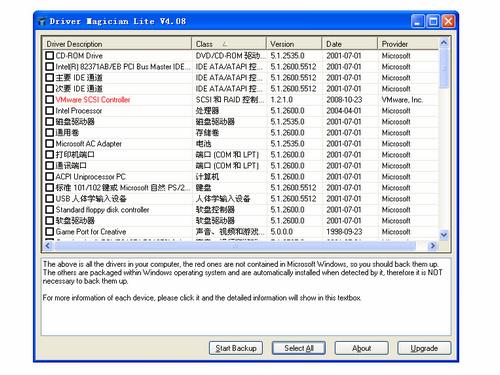
Task: Select the Intel Processor row text
Action: click(x=79, y=111)
